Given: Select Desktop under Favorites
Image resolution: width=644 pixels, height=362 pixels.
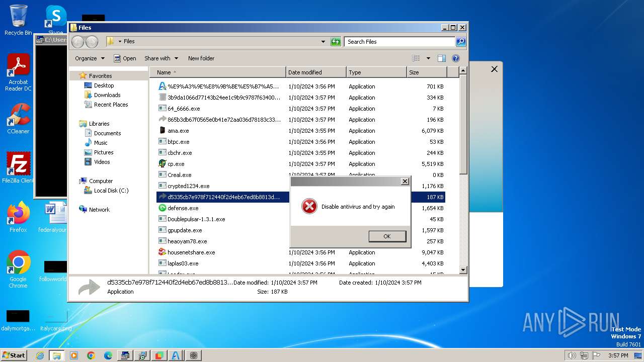Looking at the screenshot, I should pos(104,85).
